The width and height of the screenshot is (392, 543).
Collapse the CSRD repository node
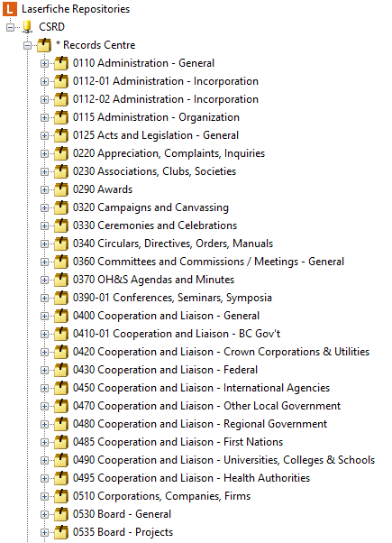(11, 27)
